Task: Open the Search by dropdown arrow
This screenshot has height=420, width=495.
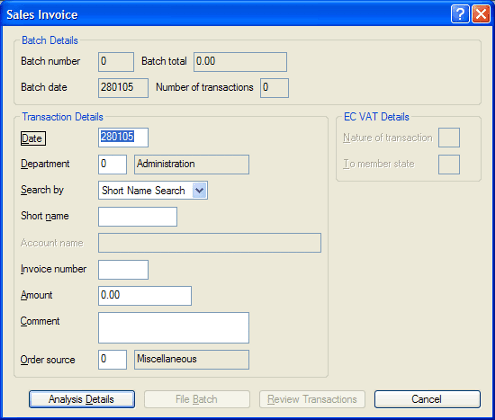Action: (199, 191)
